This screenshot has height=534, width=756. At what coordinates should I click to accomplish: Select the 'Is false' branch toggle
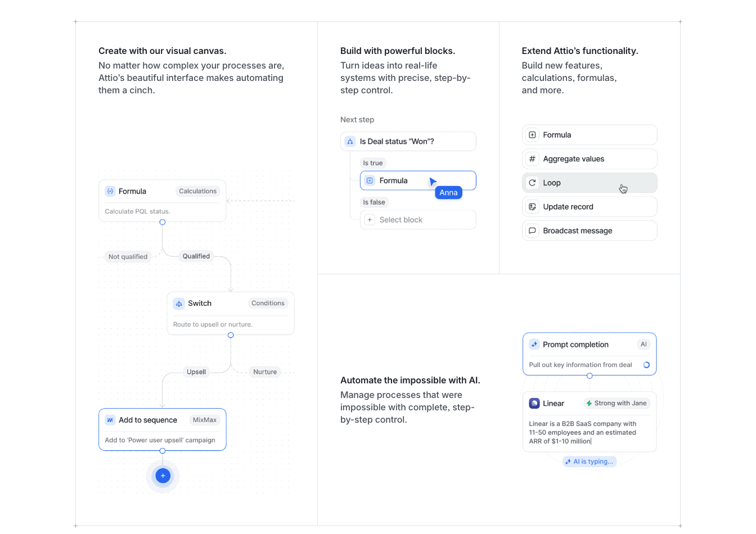373,202
